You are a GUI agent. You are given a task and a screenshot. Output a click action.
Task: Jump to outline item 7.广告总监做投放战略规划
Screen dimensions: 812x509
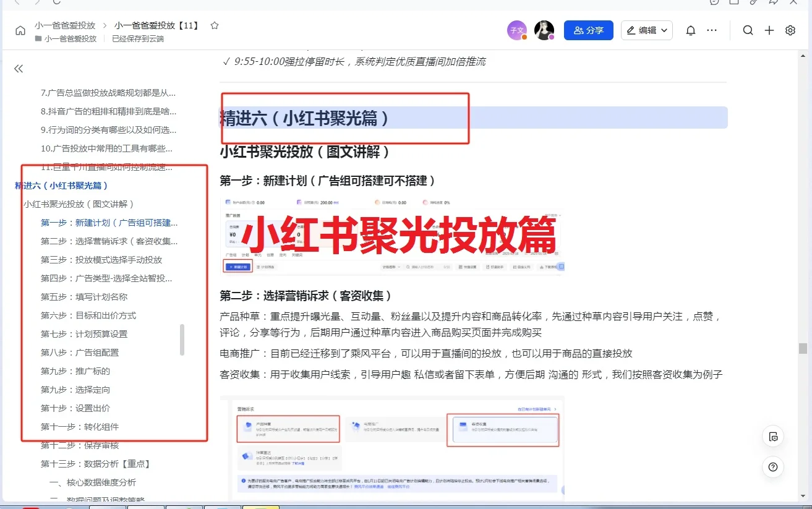109,93
